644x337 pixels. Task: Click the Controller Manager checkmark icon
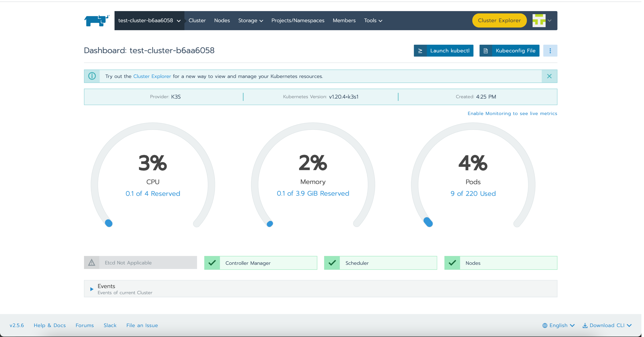point(212,263)
